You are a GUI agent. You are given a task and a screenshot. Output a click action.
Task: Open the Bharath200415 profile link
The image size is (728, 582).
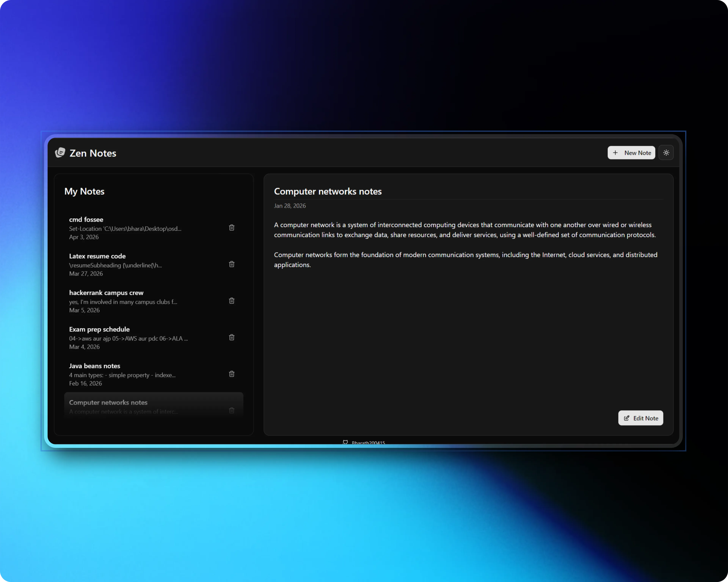click(x=368, y=442)
